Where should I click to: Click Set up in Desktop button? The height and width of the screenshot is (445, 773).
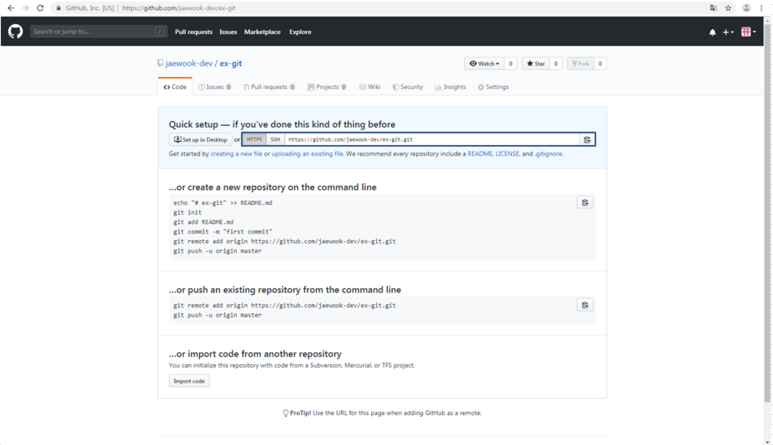click(201, 139)
